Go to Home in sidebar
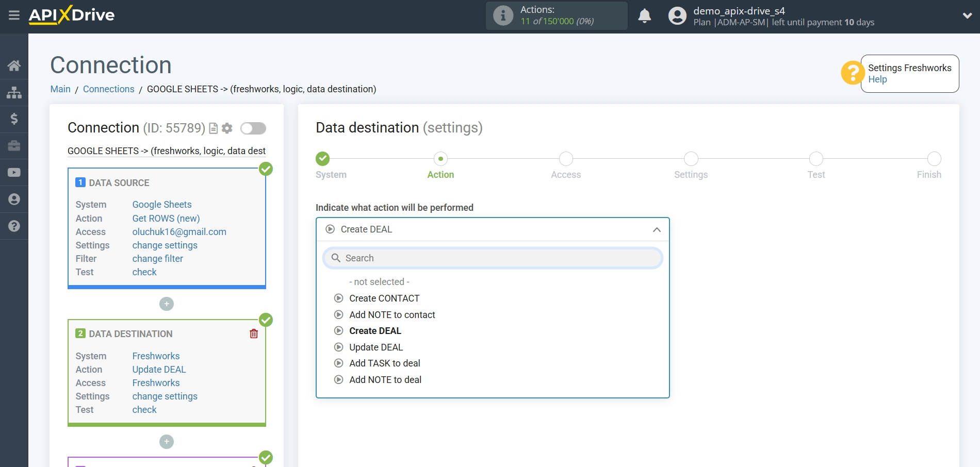The width and height of the screenshot is (980, 467). (14, 65)
